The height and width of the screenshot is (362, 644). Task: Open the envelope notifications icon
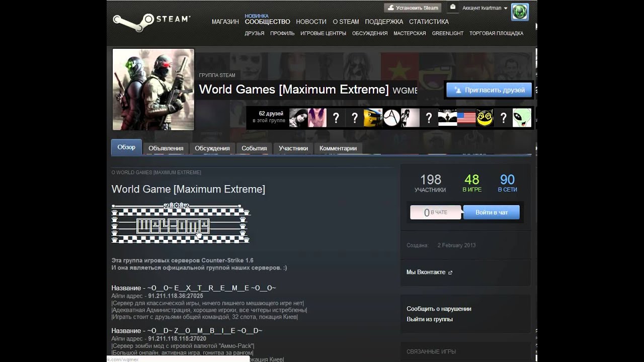click(x=452, y=7)
